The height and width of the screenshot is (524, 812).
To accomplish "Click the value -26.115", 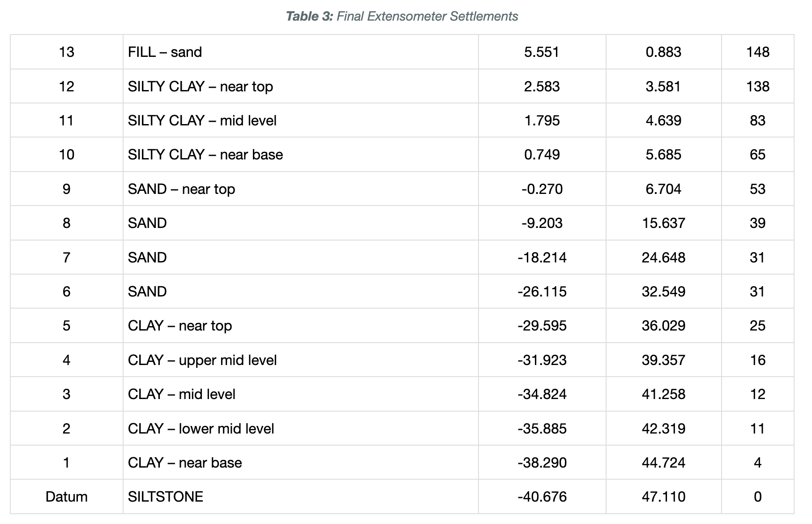I will click(x=542, y=292).
